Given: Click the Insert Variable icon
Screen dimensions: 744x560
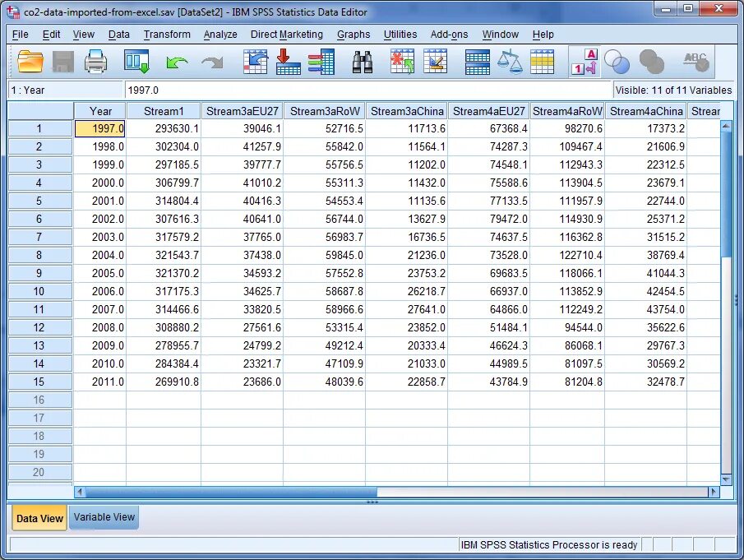Looking at the screenshot, I should click(x=435, y=62).
